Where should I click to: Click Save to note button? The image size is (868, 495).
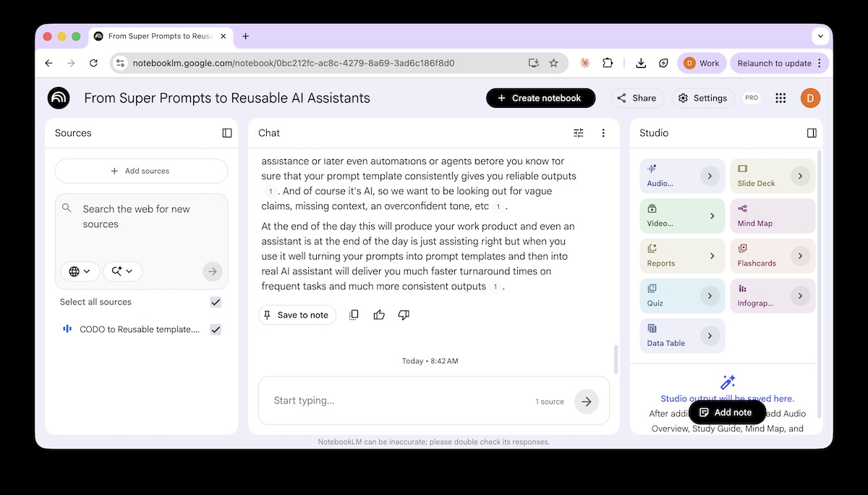click(x=297, y=315)
